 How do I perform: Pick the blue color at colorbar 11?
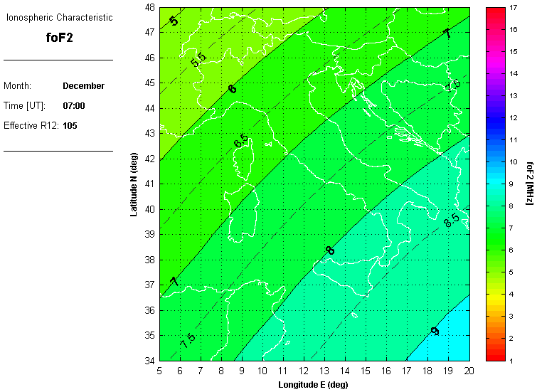click(495, 140)
